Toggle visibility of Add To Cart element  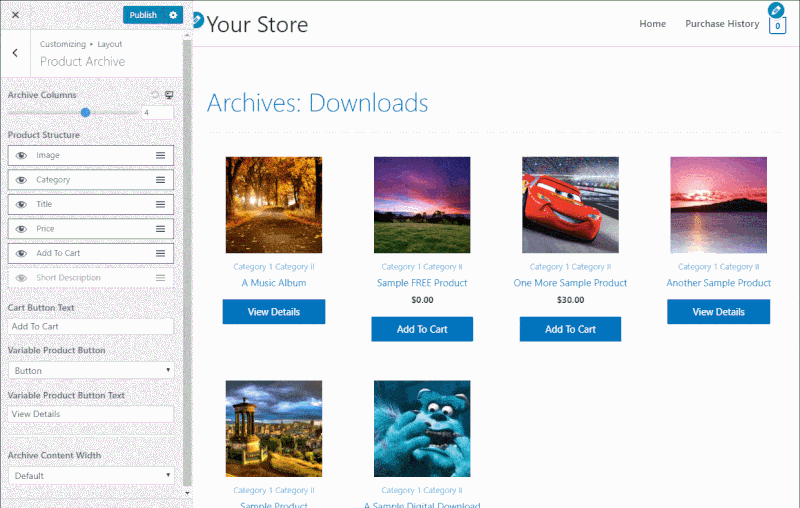21,253
